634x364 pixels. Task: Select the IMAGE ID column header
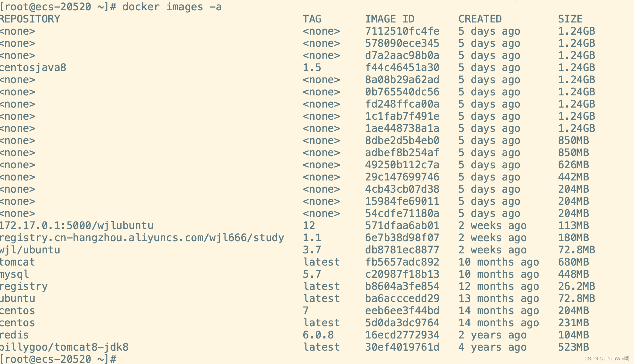pos(390,19)
